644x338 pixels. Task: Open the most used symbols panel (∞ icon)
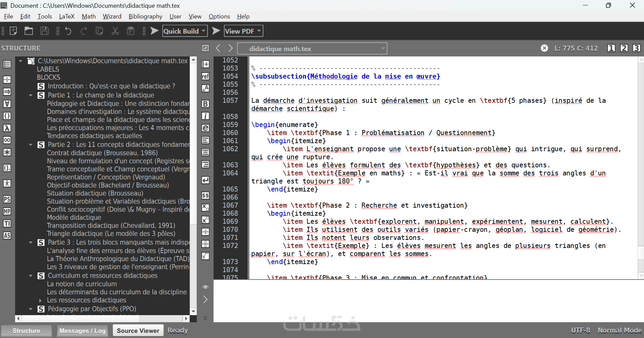point(7,140)
